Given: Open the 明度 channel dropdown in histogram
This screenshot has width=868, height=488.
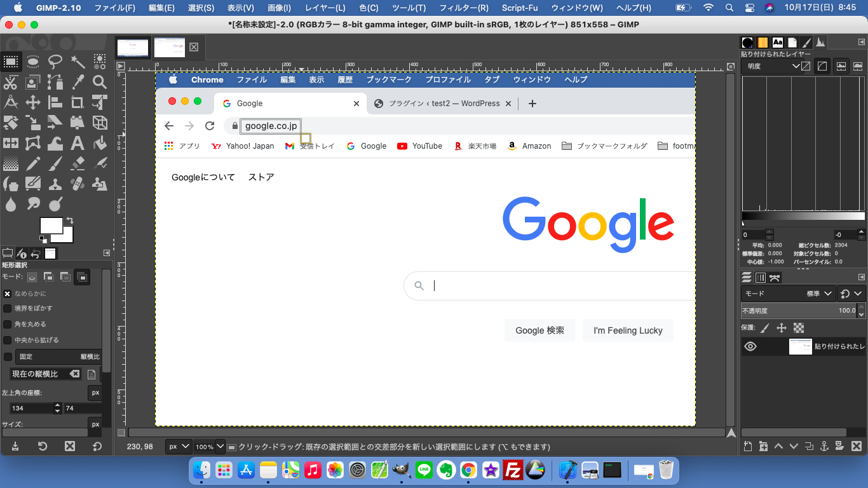Looking at the screenshot, I should pyautogui.click(x=772, y=66).
